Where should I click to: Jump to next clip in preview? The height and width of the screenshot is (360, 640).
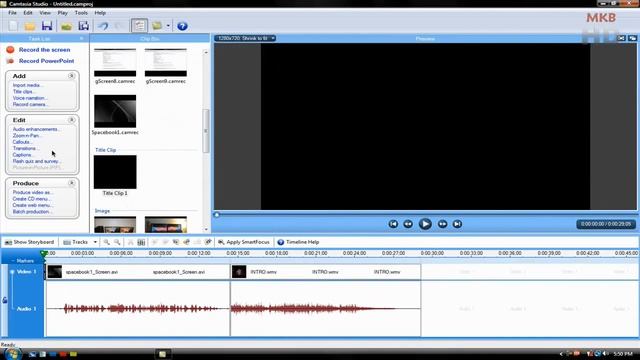[x=457, y=224]
